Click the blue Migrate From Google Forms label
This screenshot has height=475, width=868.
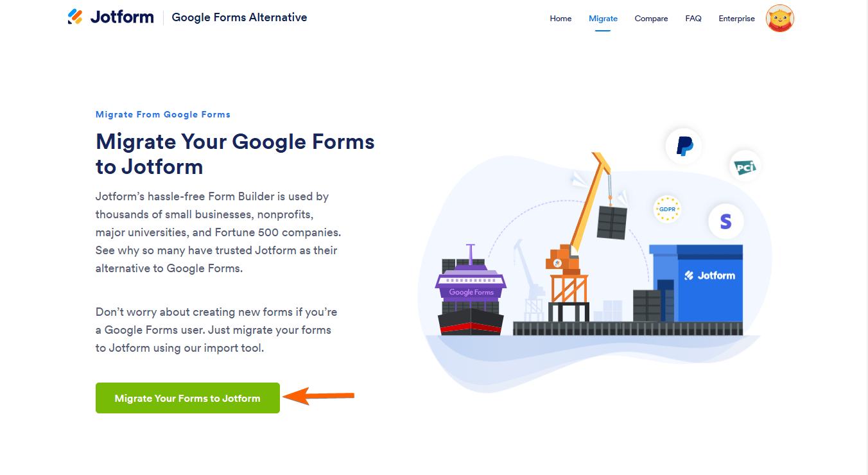pyautogui.click(x=163, y=114)
